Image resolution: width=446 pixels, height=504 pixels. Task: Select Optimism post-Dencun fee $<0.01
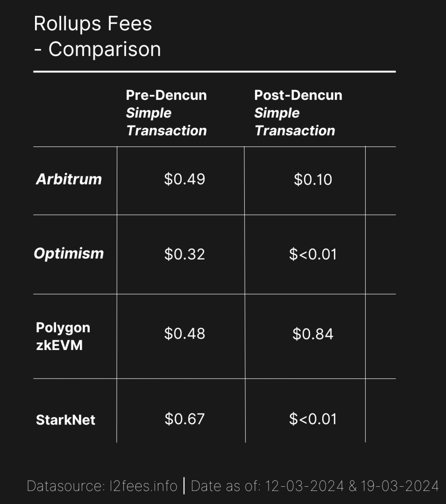pyautogui.click(x=313, y=254)
